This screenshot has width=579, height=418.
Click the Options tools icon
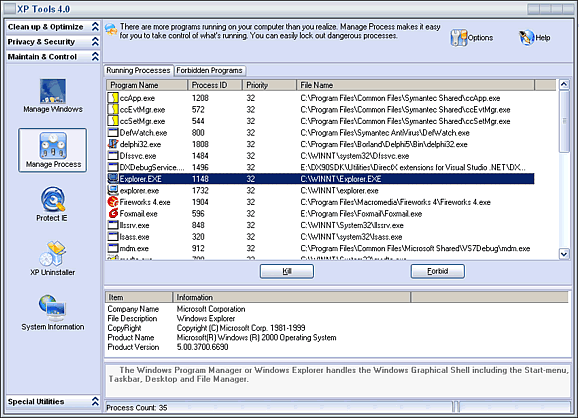pyautogui.click(x=459, y=38)
